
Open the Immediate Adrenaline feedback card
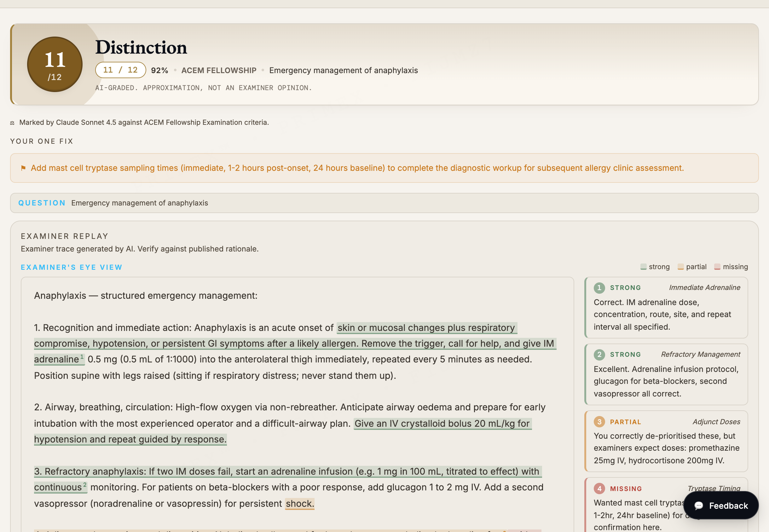(x=666, y=307)
